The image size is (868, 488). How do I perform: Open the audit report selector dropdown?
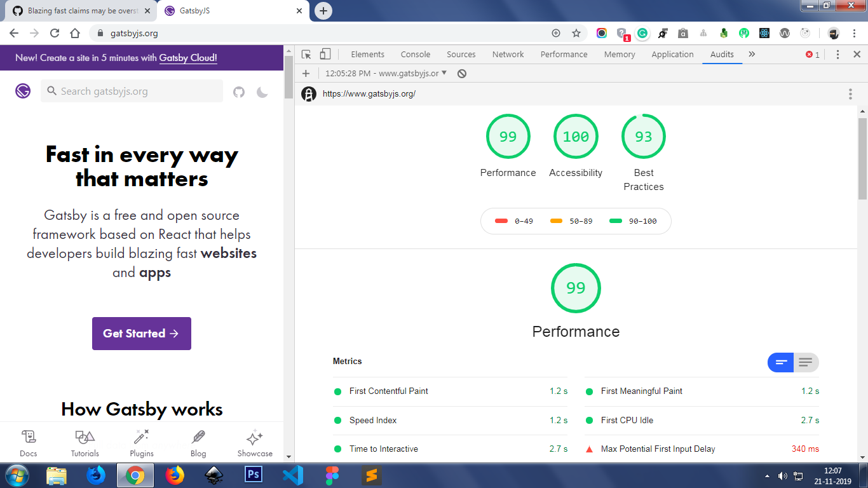pyautogui.click(x=386, y=73)
